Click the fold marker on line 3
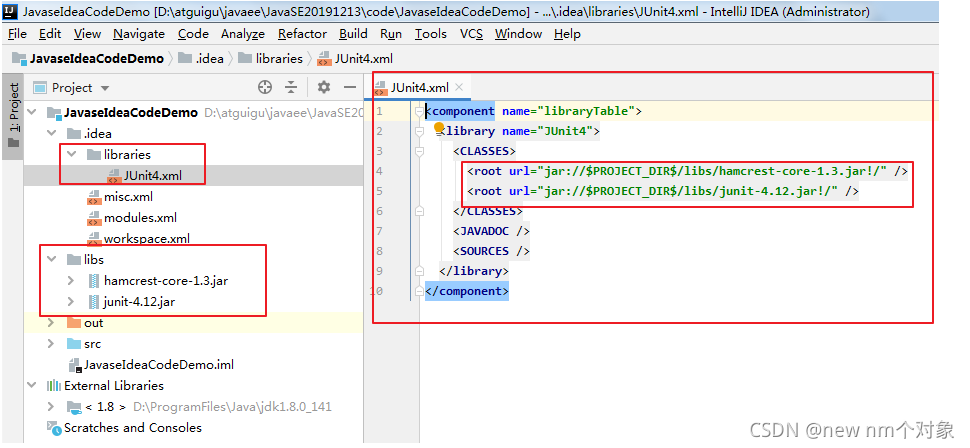The width and height of the screenshot is (970, 448). [419, 151]
